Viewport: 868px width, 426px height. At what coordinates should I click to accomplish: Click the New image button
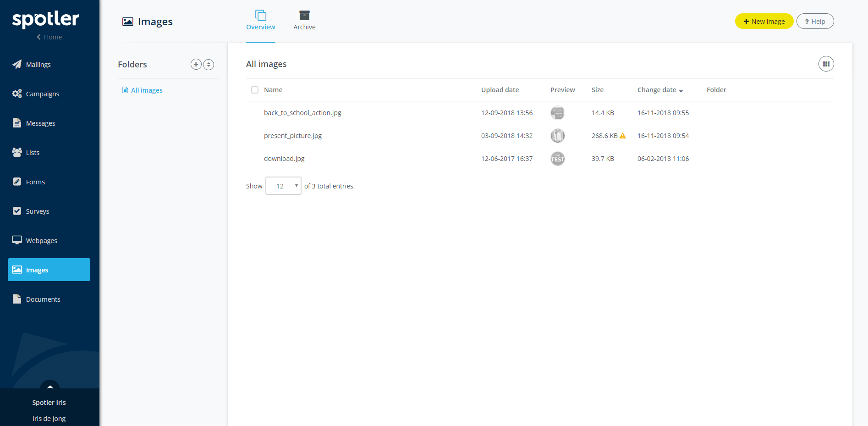coord(764,22)
